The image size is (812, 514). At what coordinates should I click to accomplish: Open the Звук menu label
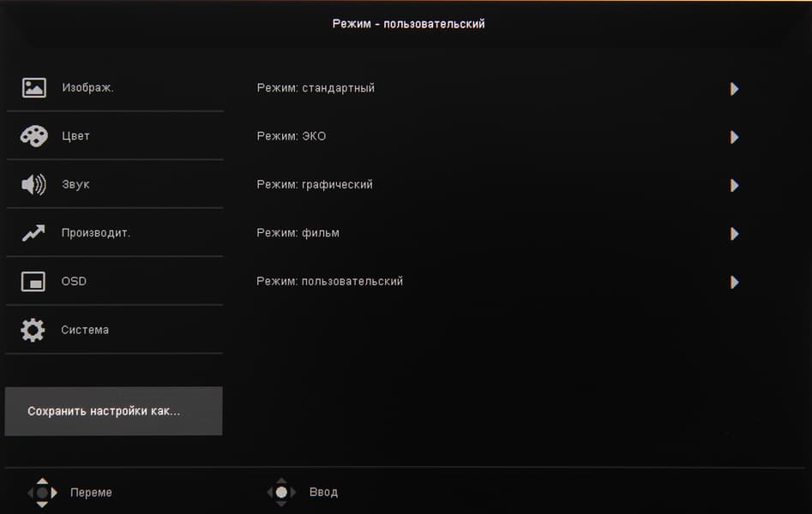pyautogui.click(x=75, y=184)
